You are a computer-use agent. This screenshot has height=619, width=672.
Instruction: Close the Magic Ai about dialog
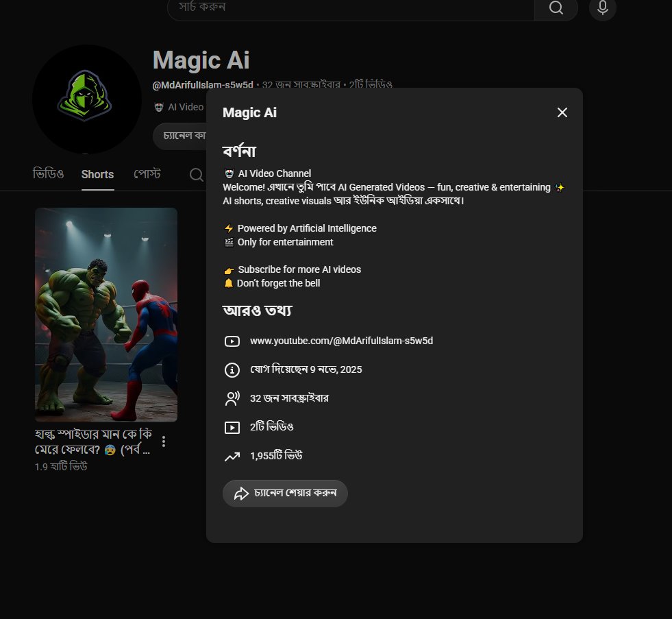[x=562, y=112]
